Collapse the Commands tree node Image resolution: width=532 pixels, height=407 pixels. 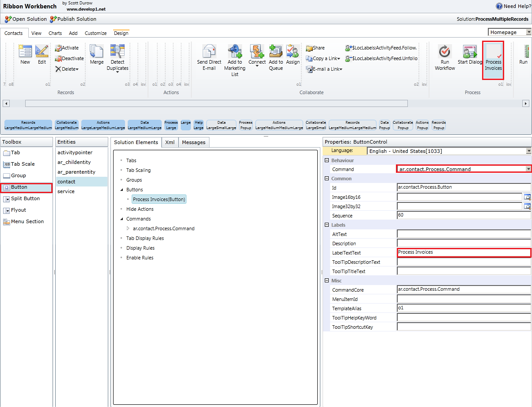click(x=122, y=219)
